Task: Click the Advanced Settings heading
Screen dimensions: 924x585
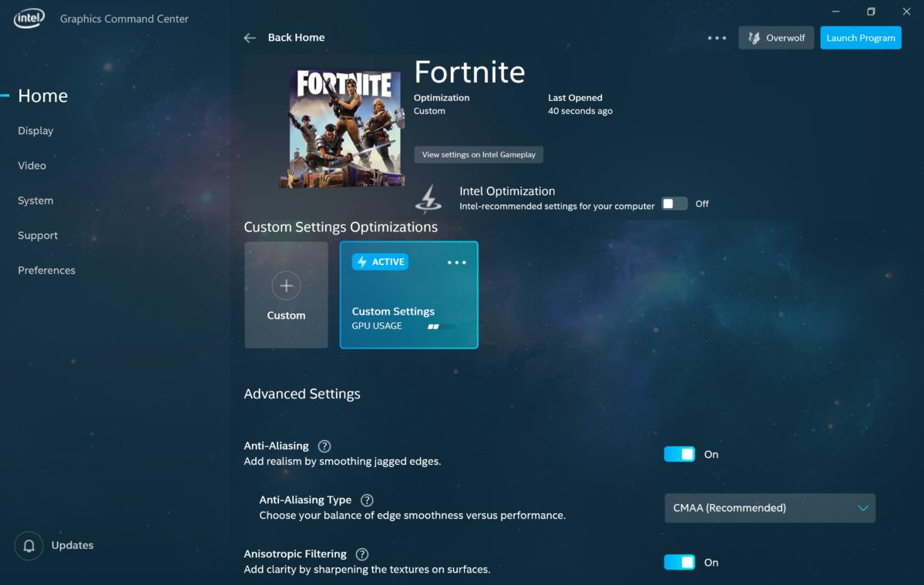Action: click(302, 394)
